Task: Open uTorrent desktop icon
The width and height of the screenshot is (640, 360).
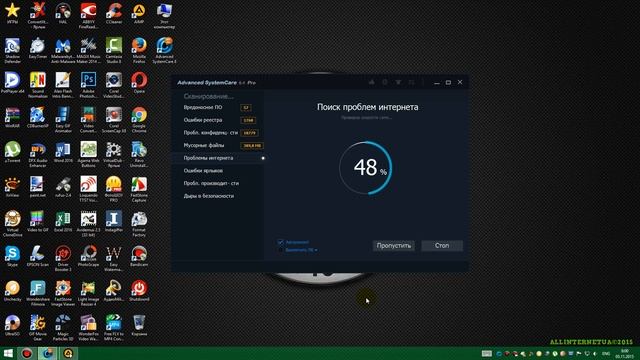Action: (x=12, y=152)
